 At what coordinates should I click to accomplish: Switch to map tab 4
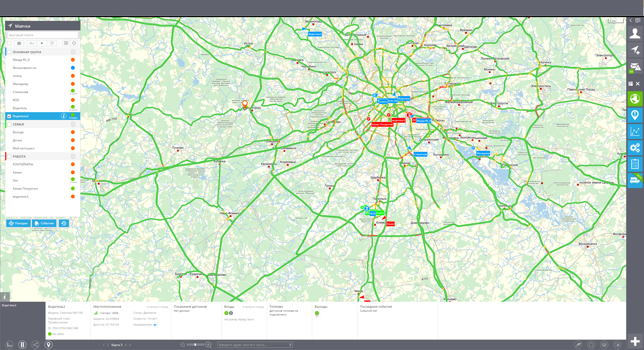pyautogui.click(x=126, y=345)
